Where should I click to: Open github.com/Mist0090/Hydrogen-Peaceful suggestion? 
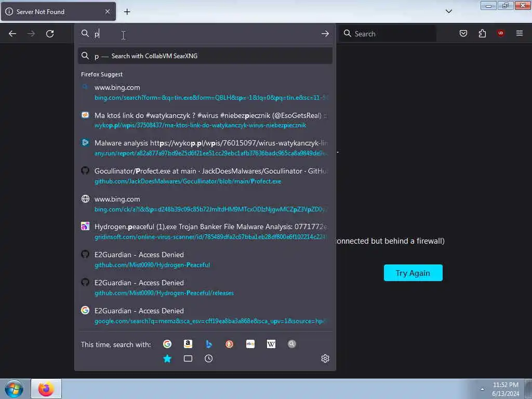(205, 260)
